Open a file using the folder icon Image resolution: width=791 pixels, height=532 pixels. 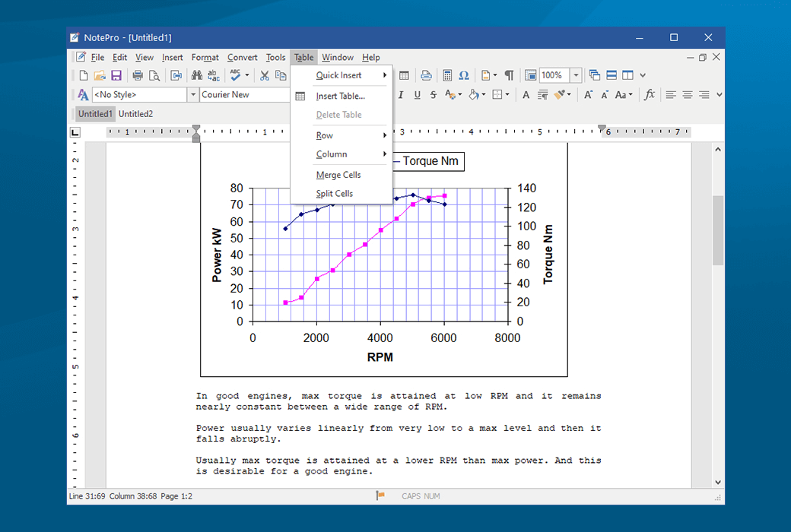pos(100,75)
